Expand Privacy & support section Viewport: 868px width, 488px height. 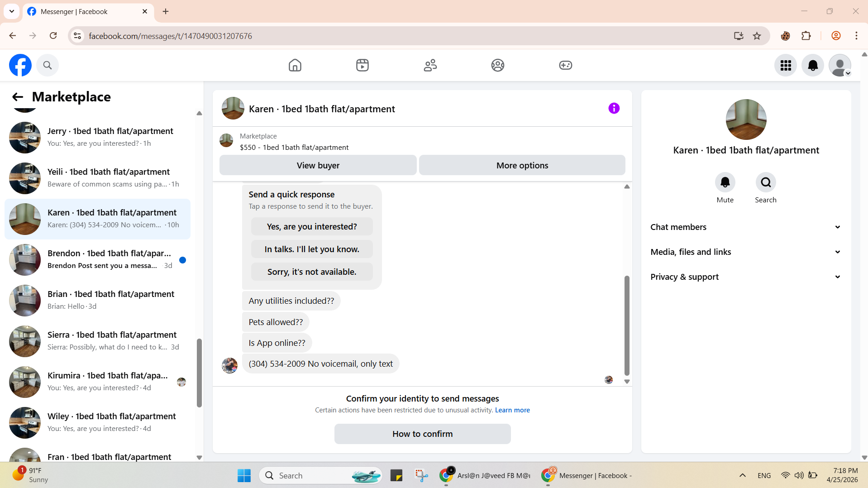click(746, 277)
